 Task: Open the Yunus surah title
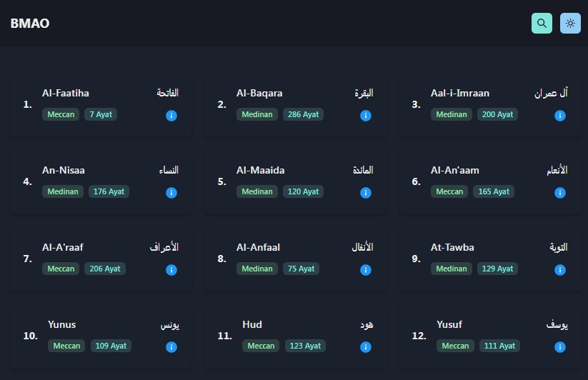point(61,324)
